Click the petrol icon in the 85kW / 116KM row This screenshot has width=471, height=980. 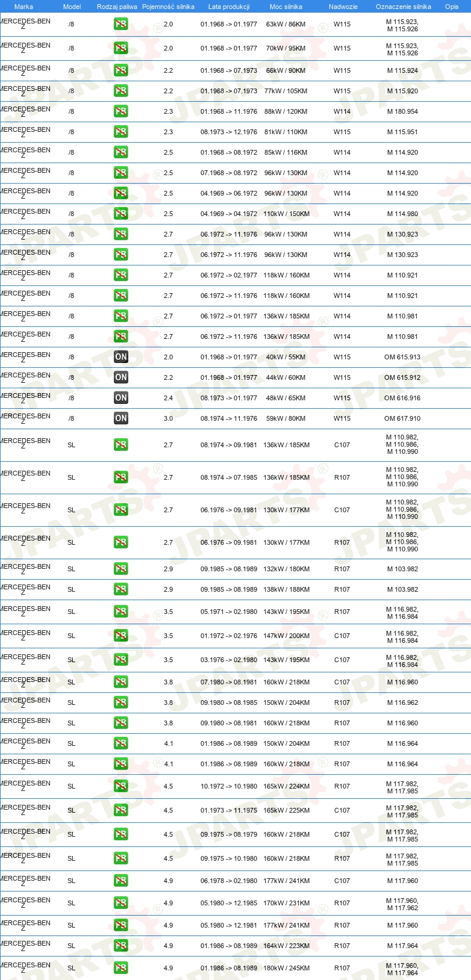pos(121,153)
